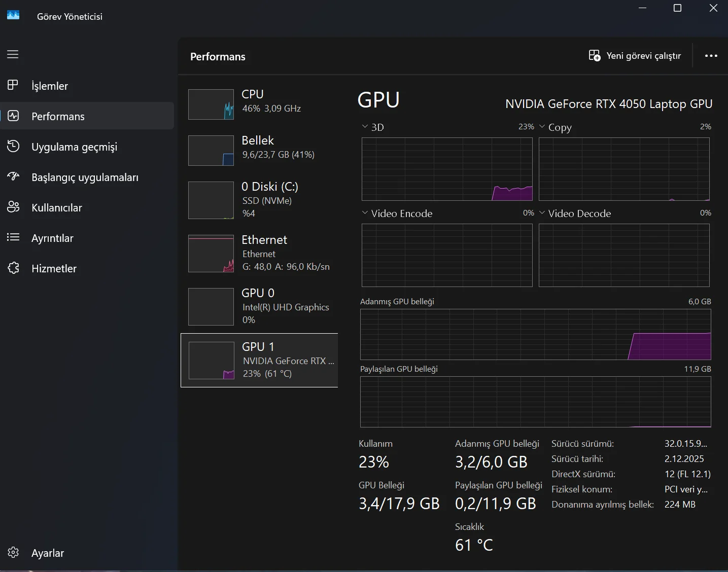
Task: Click the Ethernet network graph thumbnail
Action: click(x=211, y=254)
